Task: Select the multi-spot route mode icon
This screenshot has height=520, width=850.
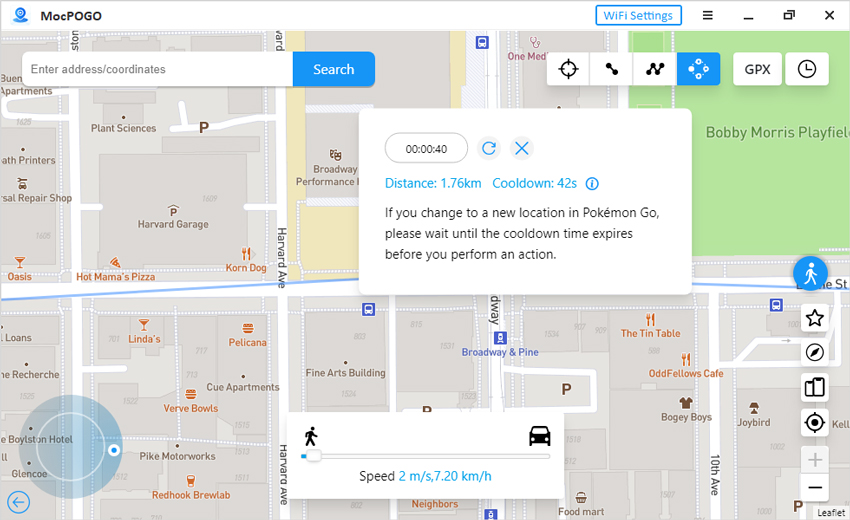Action: coord(655,69)
